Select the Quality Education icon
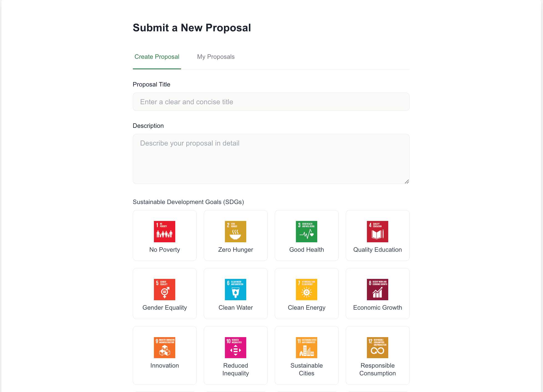543x392 pixels. tap(377, 231)
